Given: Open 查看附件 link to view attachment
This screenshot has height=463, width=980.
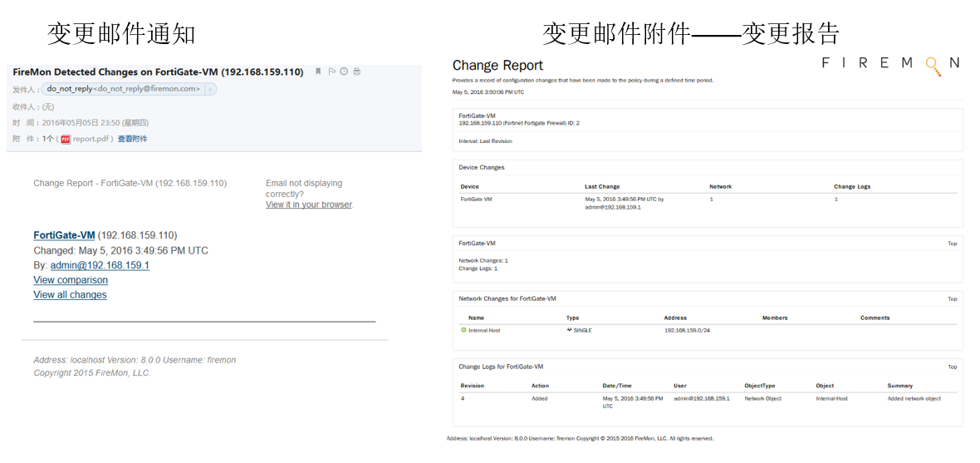Looking at the screenshot, I should pos(132,139).
